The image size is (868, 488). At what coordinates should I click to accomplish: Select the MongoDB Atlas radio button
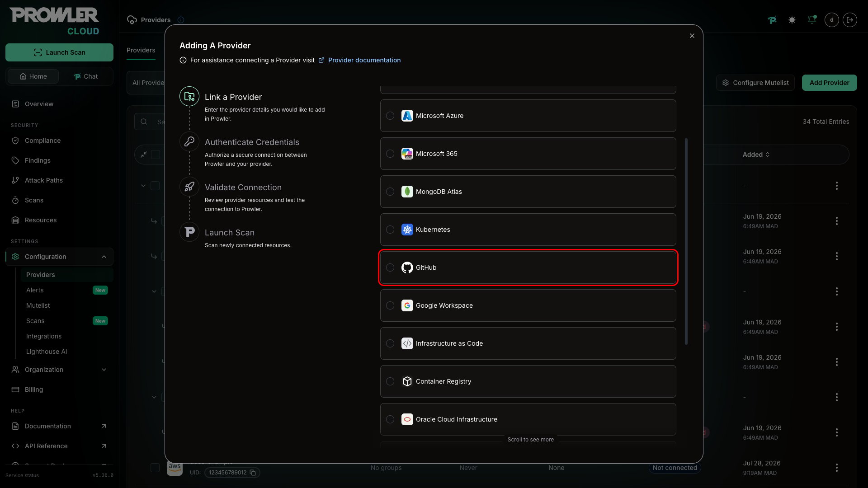[x=390, y=192]
